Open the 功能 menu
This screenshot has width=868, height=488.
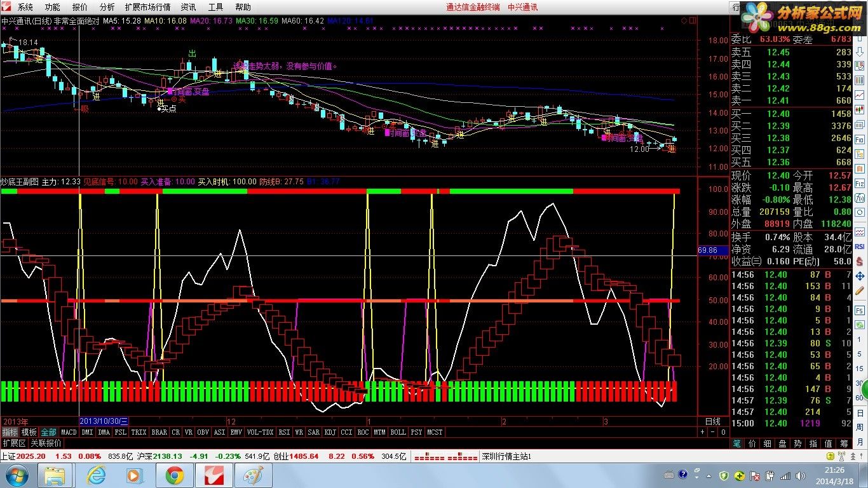point(52,7)
